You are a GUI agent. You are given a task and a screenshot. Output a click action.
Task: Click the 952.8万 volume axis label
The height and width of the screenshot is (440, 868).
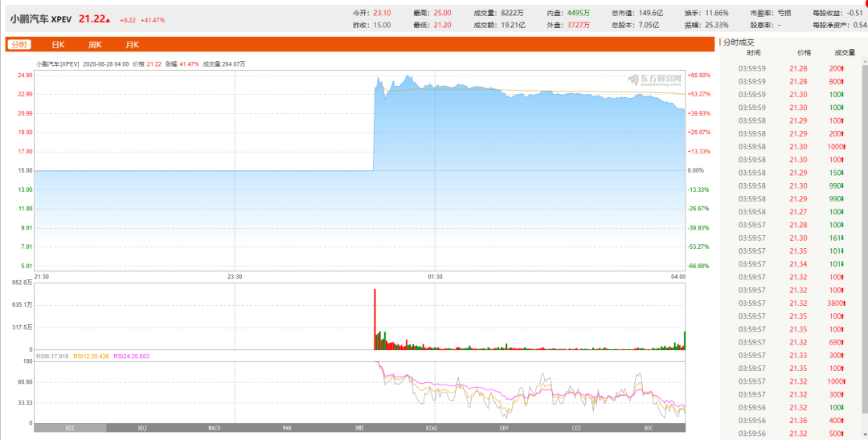23,283
